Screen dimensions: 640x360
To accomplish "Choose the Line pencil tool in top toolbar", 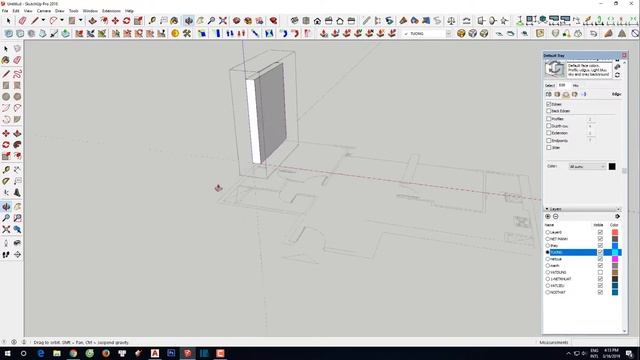I will (35, 20).
